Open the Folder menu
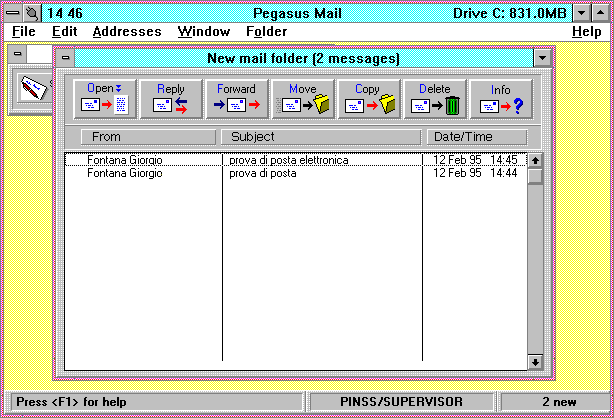The height and width of the screenshot is (418, 614). (266, 32)
